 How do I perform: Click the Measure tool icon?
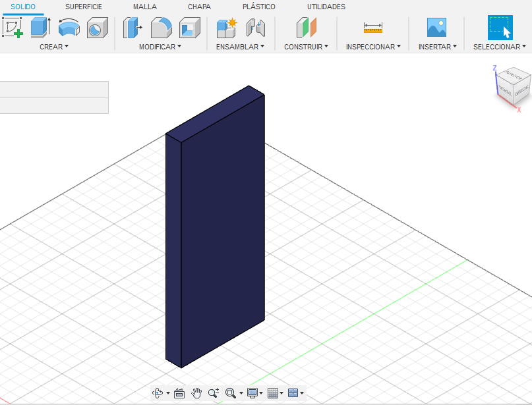pyautogui.click(x=373, y=28)
